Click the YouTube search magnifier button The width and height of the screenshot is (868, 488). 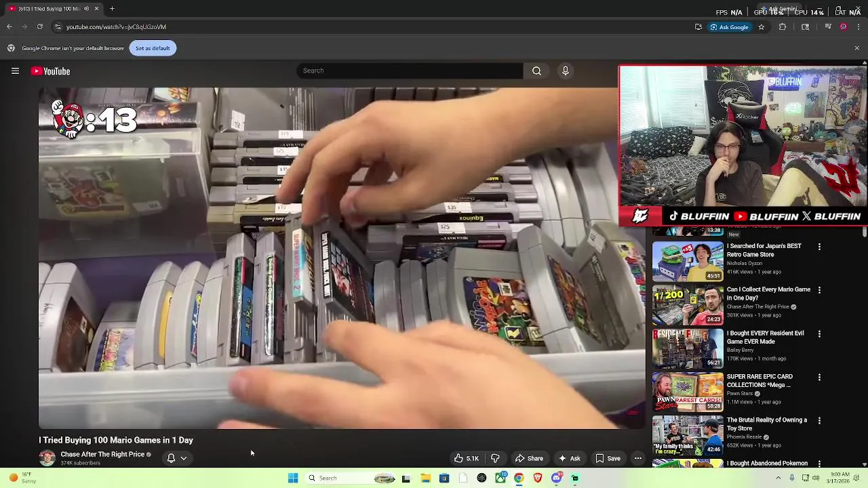[536, 70]
